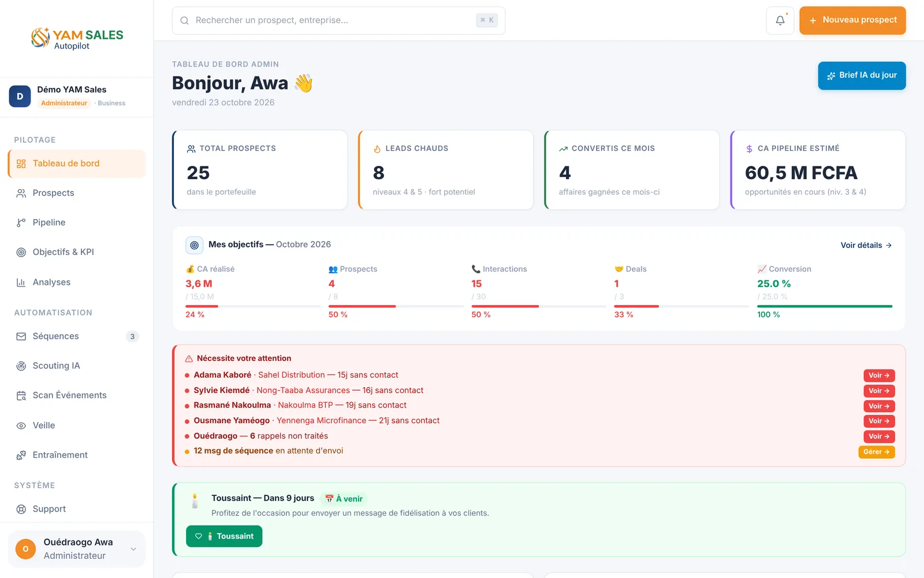Screen dimensions: 924x578
Task: Click the Séquences count badge 3
Action: pyautogui.click(x=132, y=336)
